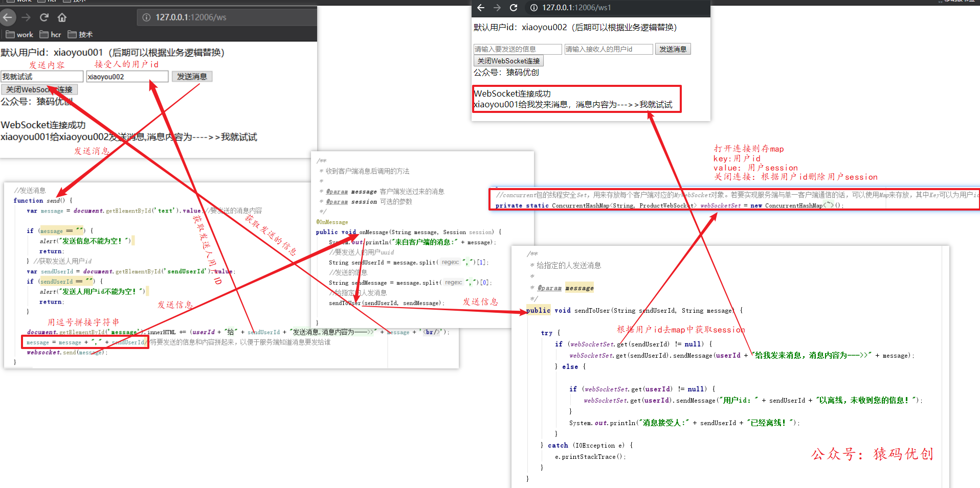Click the function send() code line

[x=43, y=201]
